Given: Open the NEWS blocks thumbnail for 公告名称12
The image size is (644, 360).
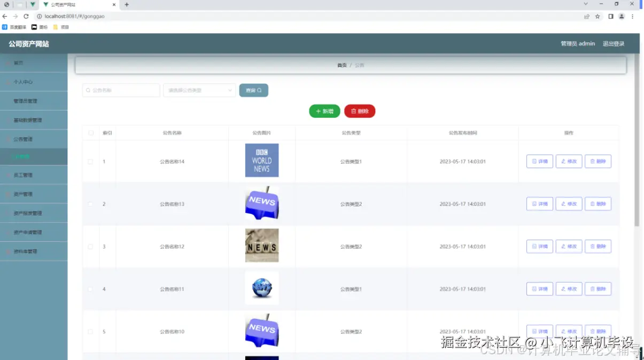Looking at the screenshot, I should pyautogui.click(x=262, y=246).
